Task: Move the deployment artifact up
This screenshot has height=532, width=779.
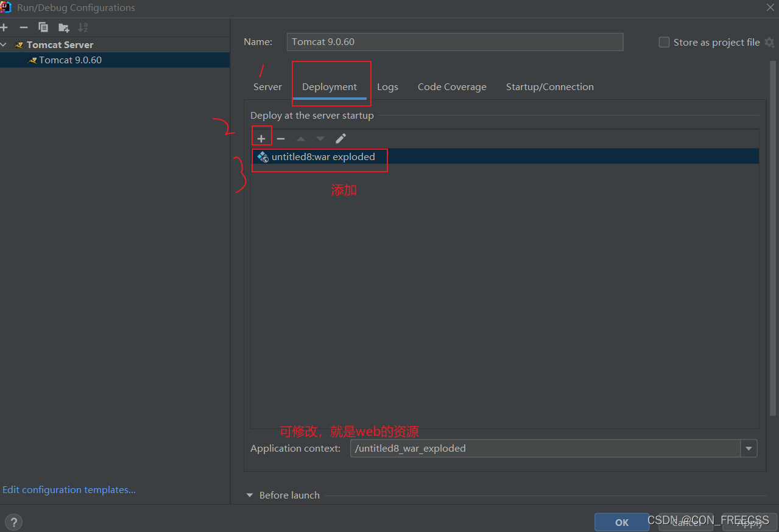Action: [x=301, y=139]
